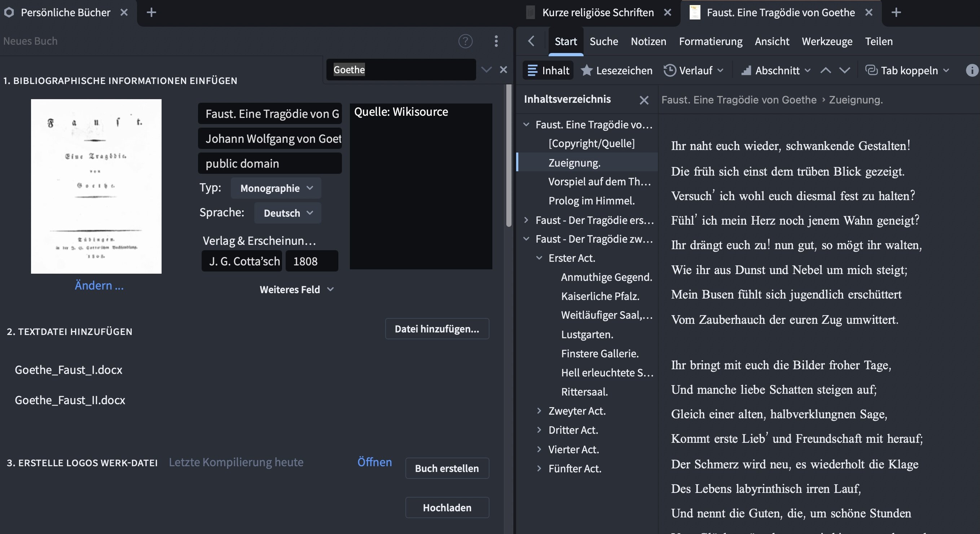Click the author field Johann Wolfgang von Goethe
This screenshot has width=980, height=534.
pos(270,138)
